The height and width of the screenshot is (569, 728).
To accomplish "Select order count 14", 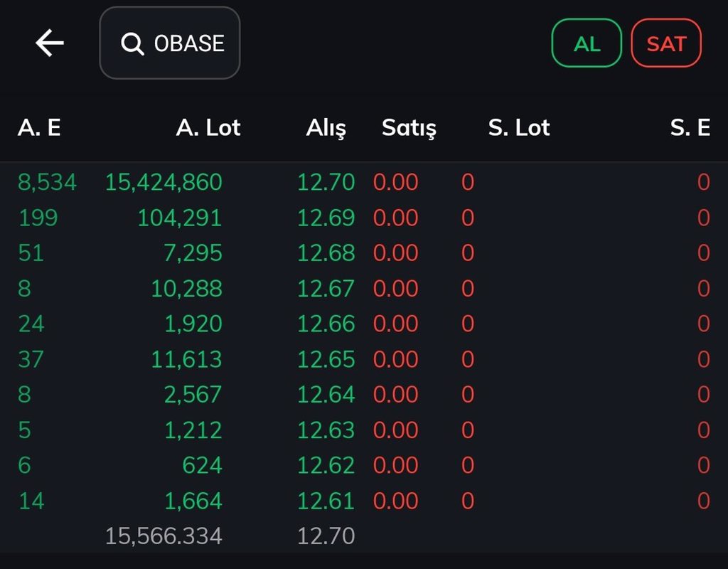I will pyautogui.click(x=31, y=501).
